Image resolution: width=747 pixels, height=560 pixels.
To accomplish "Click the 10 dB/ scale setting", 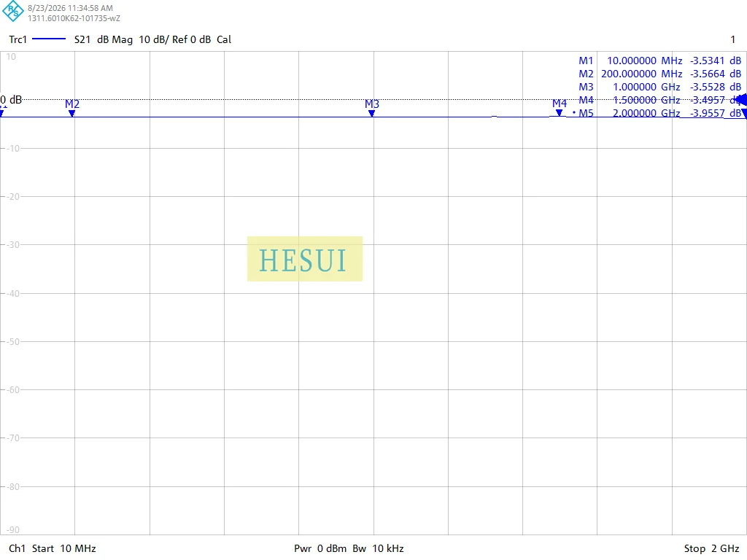I will (154, 39).
